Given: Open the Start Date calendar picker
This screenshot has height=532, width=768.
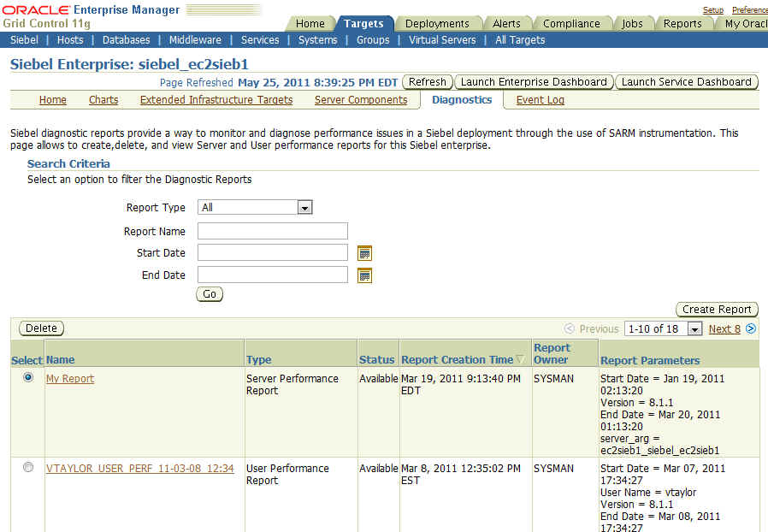Looking at the screenshot, I should pos(364,253).
